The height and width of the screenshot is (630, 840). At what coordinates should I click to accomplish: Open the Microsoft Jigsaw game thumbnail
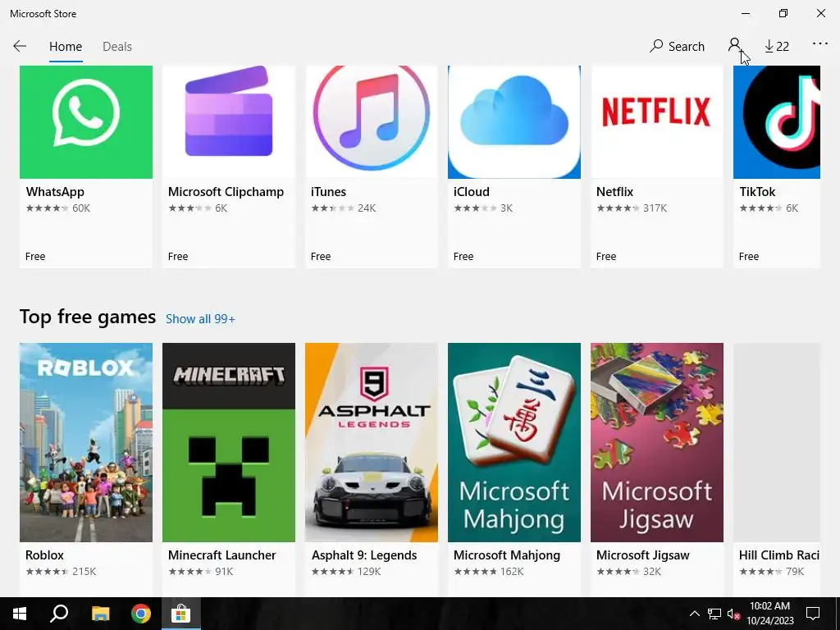pyautogui.click(x=657, y=442)
